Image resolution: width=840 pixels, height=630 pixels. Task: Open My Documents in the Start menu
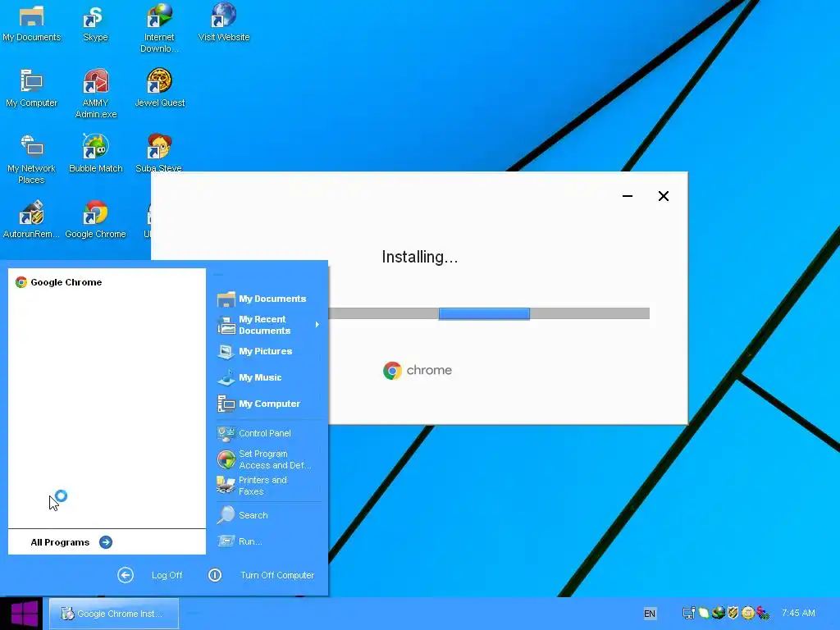[262, 299]
